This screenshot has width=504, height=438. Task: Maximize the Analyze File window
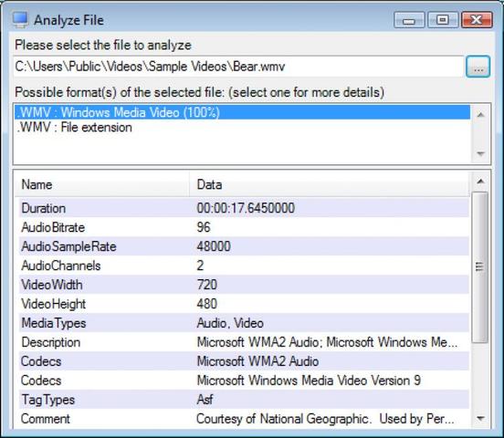tap(443, 20)
